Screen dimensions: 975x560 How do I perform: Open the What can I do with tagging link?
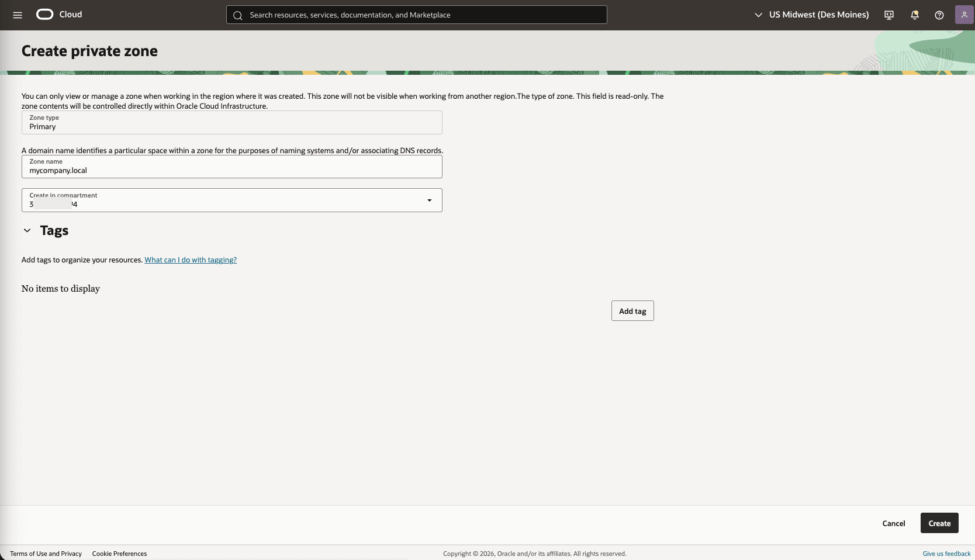[x=191, y=260]
